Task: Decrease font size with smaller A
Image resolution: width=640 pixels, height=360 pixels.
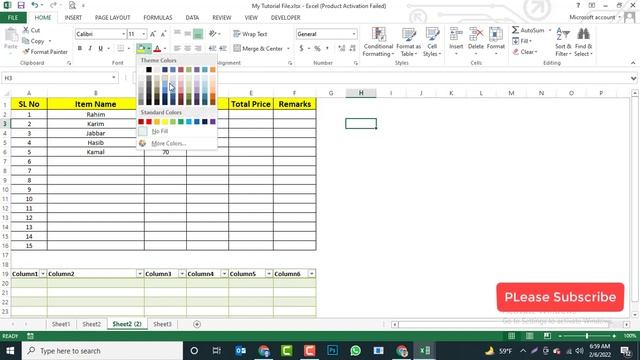Action: point(163,34)
